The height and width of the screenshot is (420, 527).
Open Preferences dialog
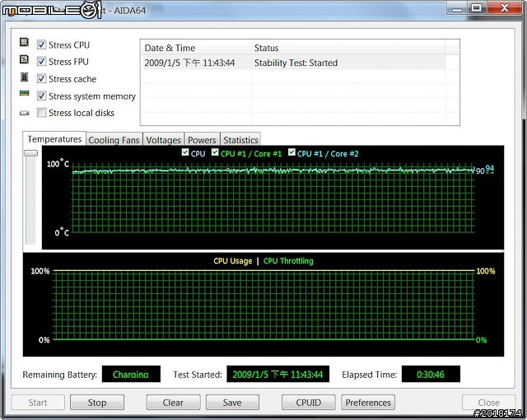pyautogui.click(x=368, y=403)
